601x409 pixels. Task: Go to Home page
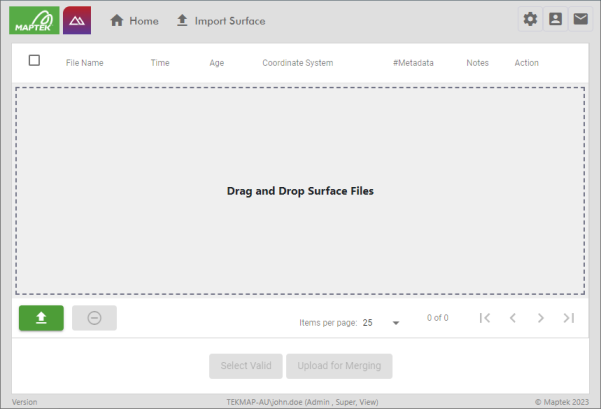[x=134, y=21]
